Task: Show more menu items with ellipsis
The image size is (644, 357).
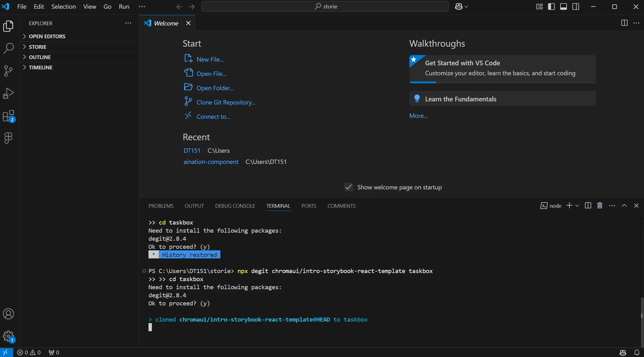Action: (142, 7)
